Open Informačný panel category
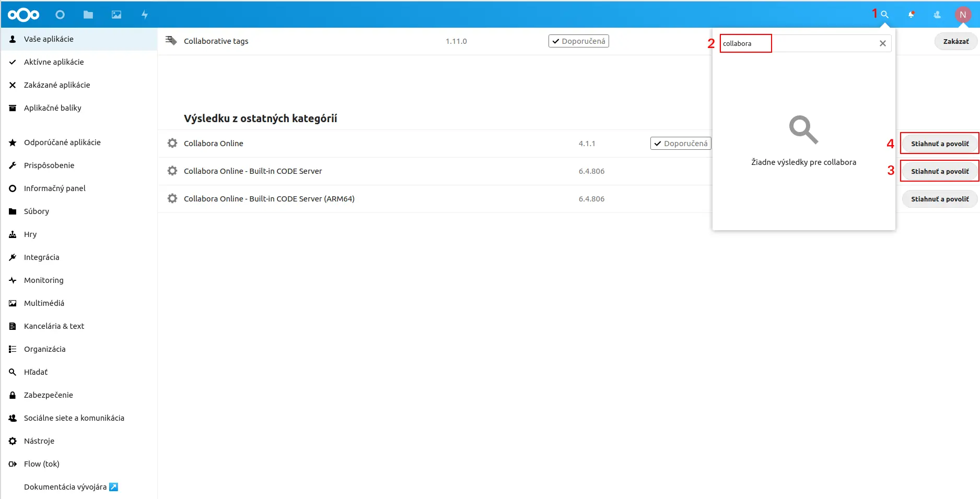Screen dimensions: 980x499 79,188
